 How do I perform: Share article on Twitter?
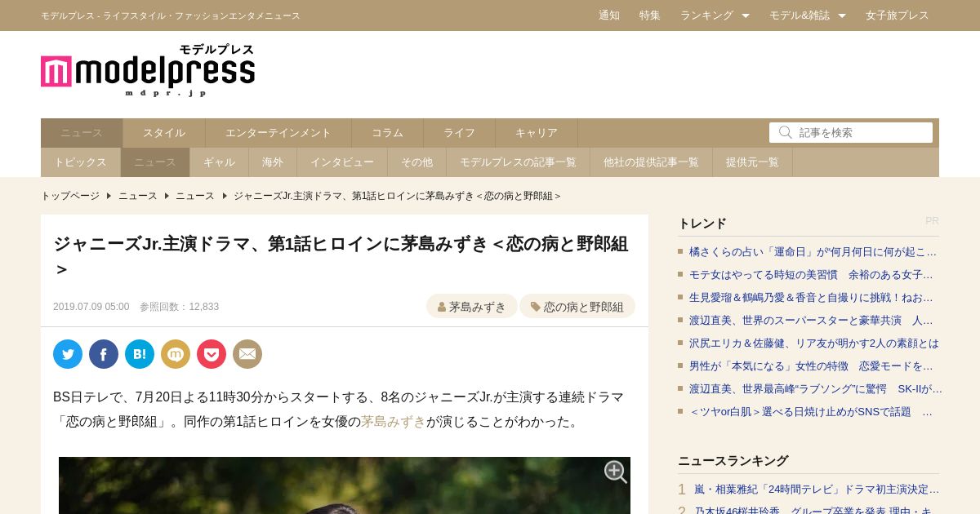(68, 354)
